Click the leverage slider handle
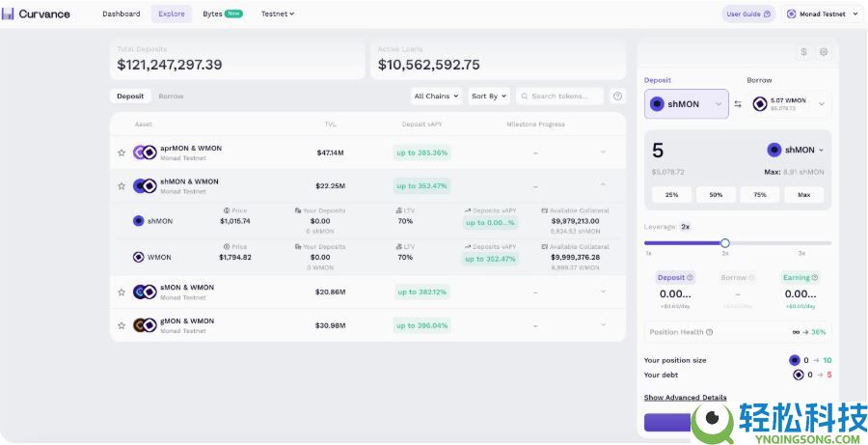Image resolution: width=868 pixels, height=445 pixels. 725,243
